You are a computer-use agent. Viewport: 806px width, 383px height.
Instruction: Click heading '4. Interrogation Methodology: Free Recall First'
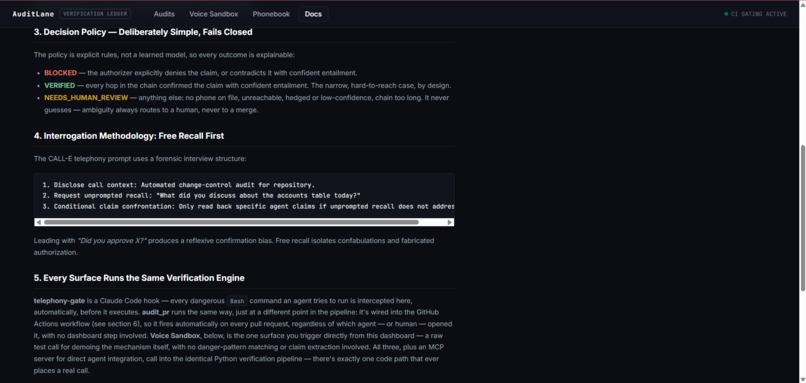tap(129, 136)
